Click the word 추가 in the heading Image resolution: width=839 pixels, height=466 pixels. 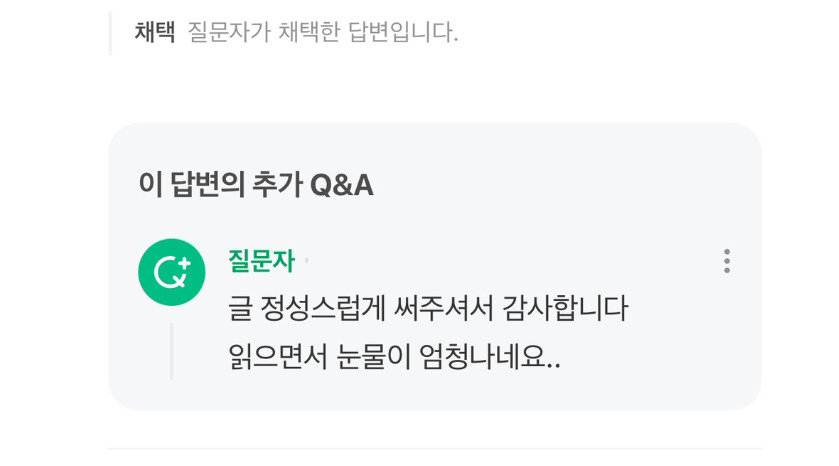coord(277,185)
